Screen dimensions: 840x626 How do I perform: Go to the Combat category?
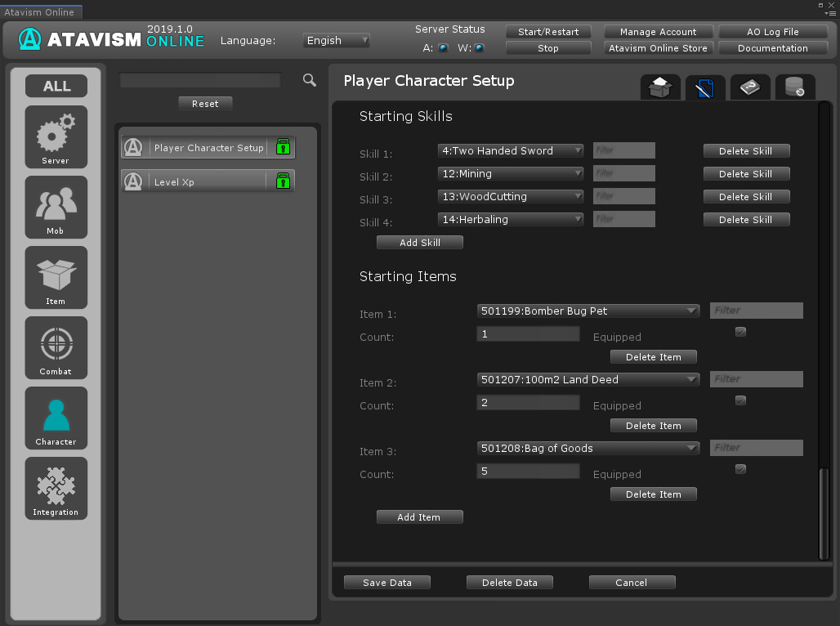click(56, 347)
